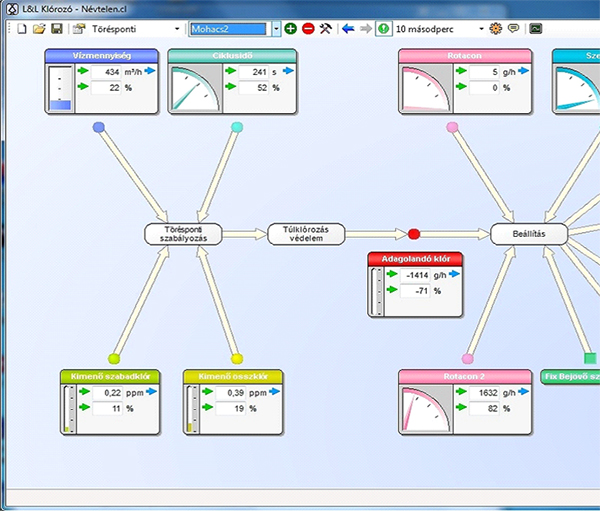
Task: Click the green dot above Kimenő szabadklór
Action: (114, 359)
